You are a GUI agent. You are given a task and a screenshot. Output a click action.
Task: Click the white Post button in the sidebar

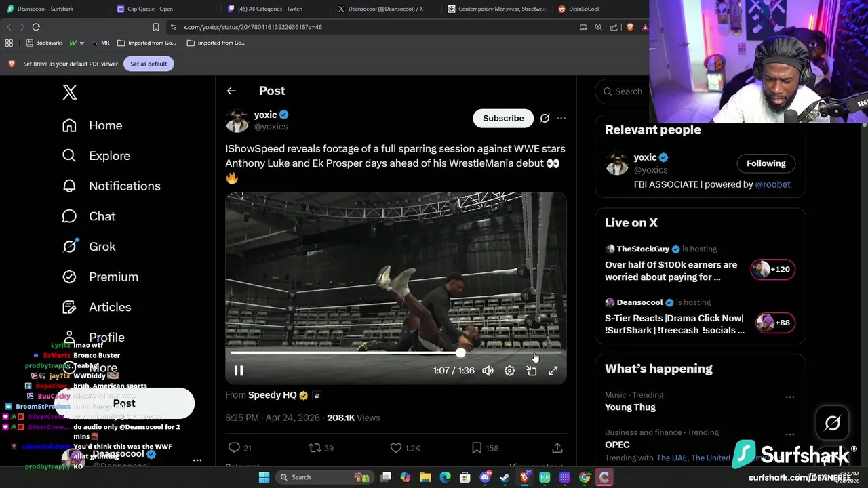[x=124, y=403]
